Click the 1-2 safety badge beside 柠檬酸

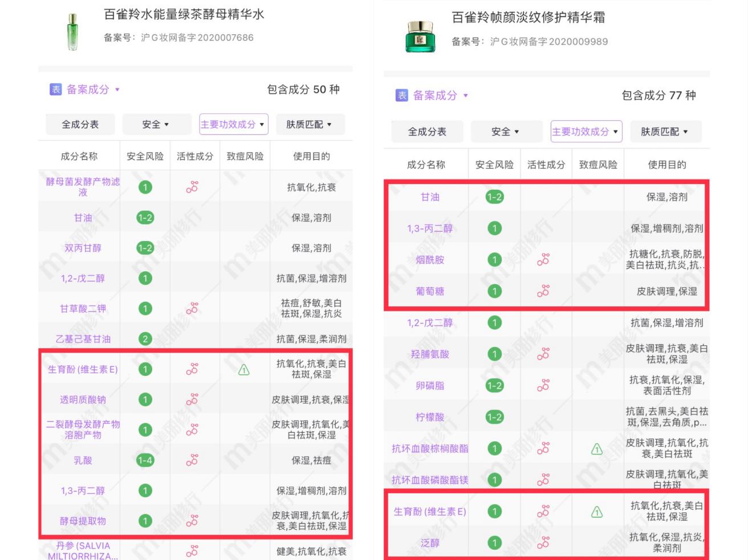point(494,416)
